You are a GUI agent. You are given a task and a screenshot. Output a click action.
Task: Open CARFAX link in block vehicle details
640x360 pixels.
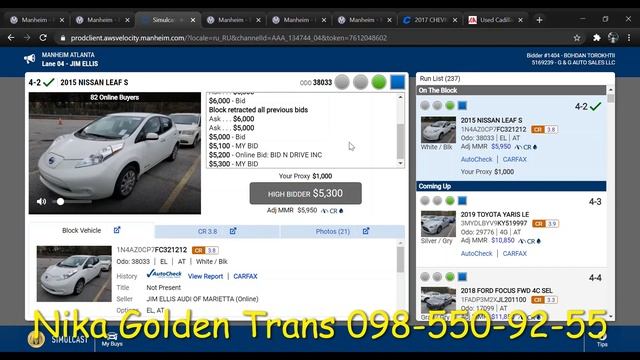[245, 276]
